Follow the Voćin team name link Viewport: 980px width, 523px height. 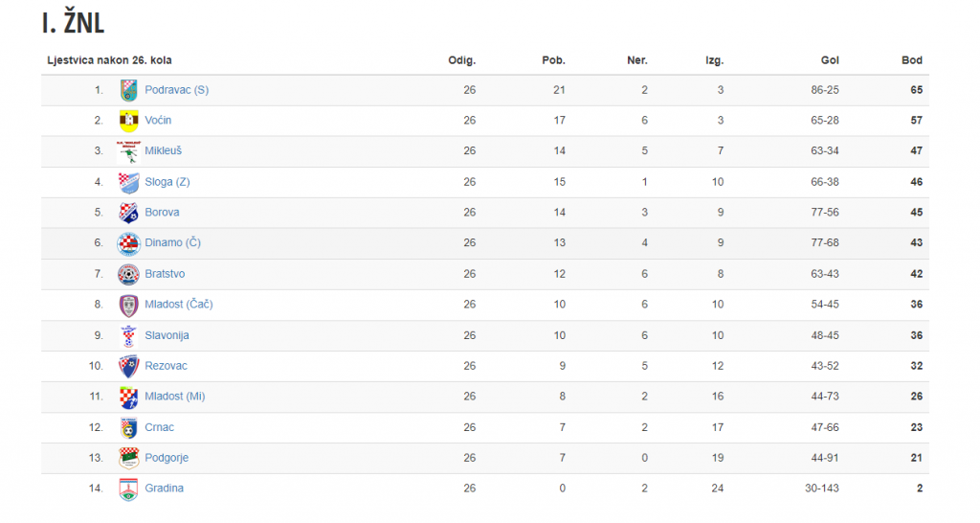click(158, 121)
